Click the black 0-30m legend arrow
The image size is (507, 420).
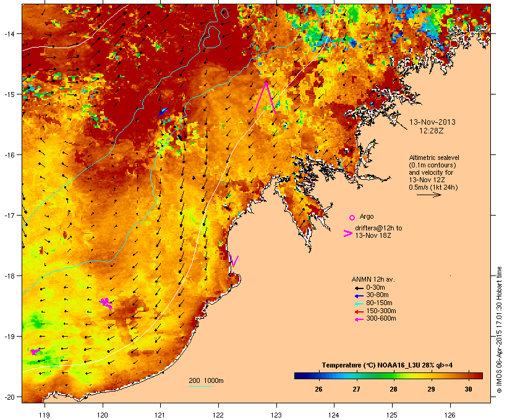[359, 288]
